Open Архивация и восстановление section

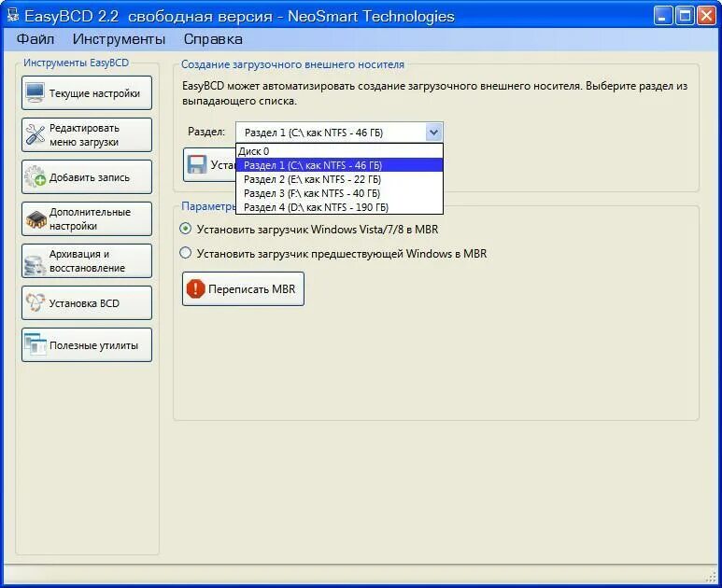(87, 261)
